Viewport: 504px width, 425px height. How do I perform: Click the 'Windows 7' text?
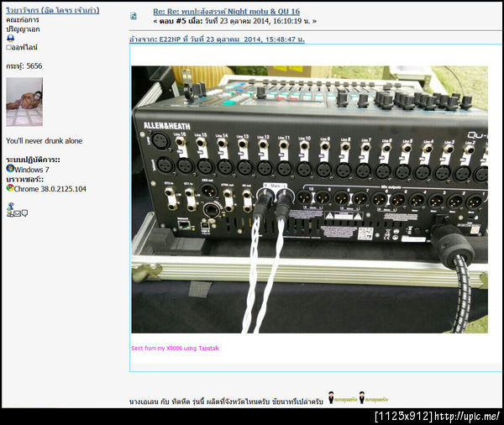click(x=32, y=170)
